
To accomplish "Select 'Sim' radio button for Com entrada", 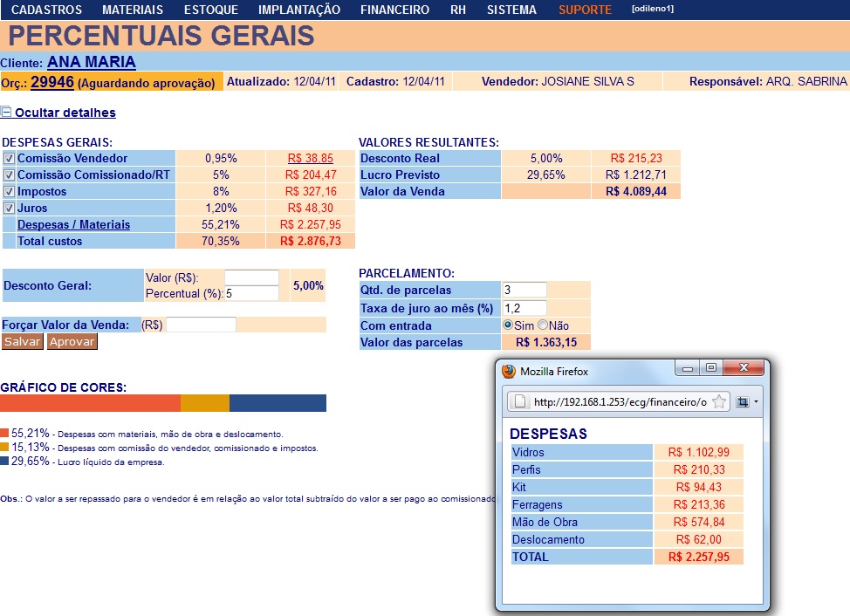I will (x=508, y=325).
